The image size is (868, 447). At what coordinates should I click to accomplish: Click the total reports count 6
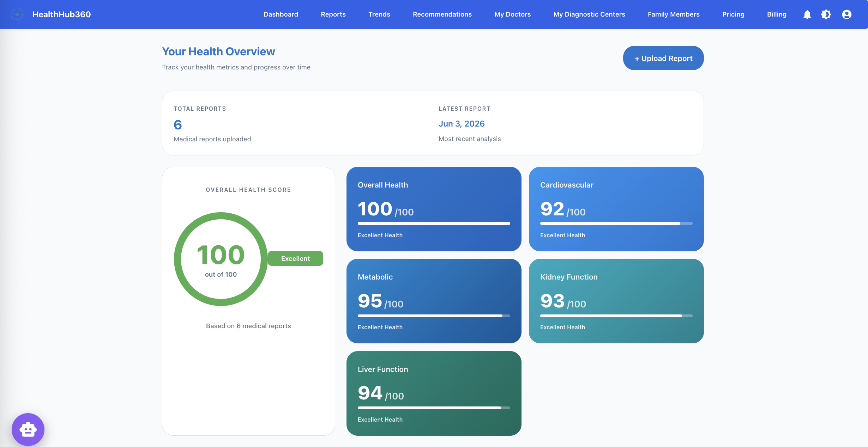[x=178, y=125]
